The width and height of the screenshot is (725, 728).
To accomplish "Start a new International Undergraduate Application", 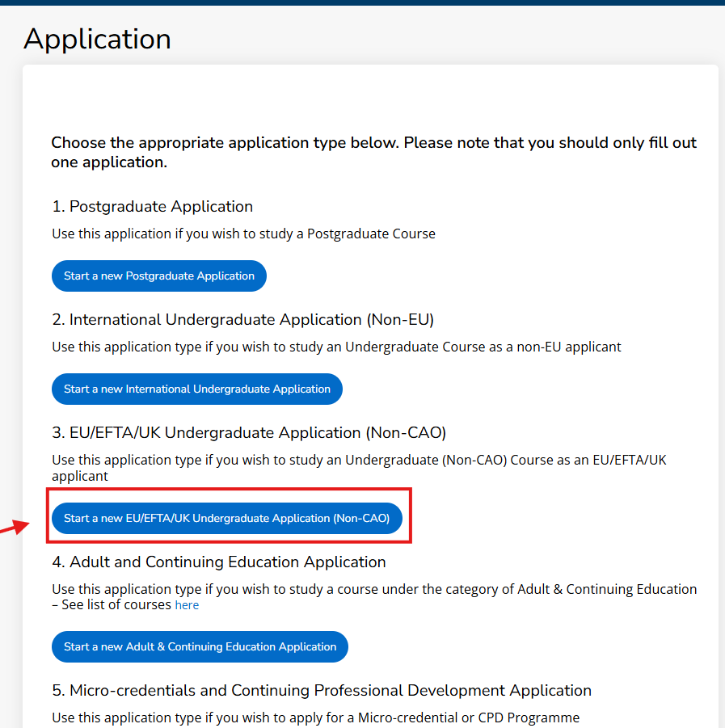I will pyautogui.click(x=196, y=389).
